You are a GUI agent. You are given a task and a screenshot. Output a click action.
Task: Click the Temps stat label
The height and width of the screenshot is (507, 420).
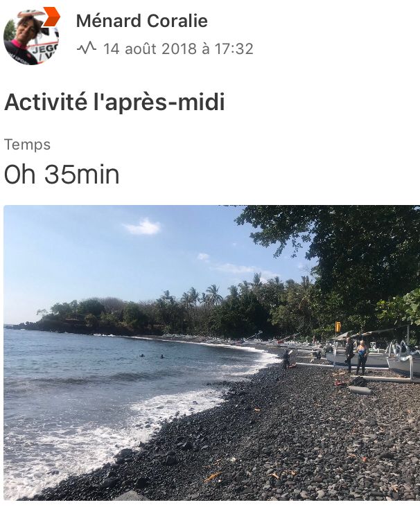coord(28,144)
